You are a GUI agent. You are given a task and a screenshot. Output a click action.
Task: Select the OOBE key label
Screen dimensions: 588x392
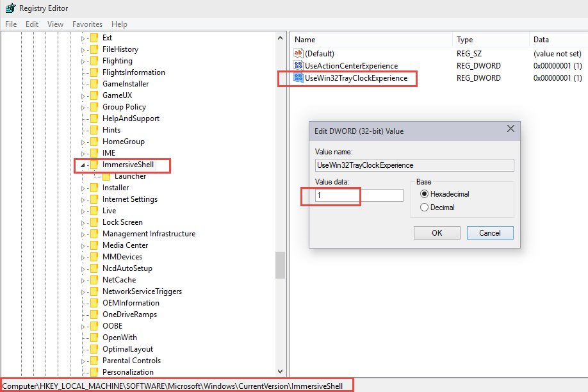click(113, 326)
